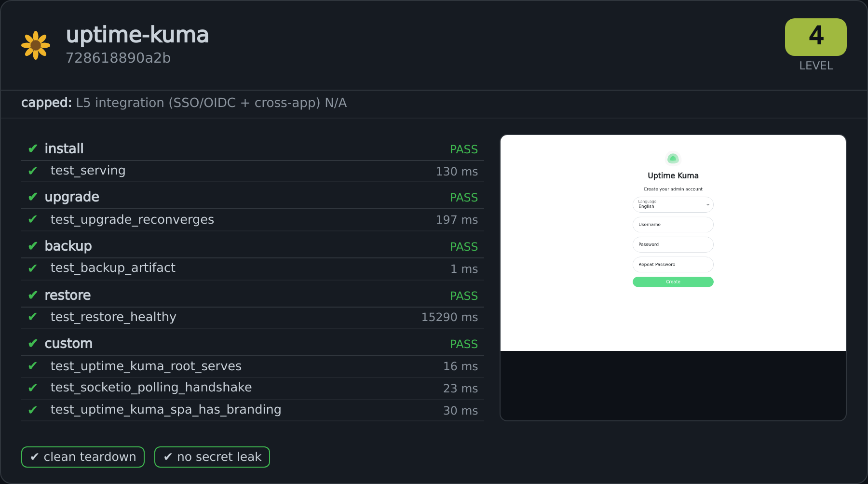Image resolution: width=868 pixels, height=484 pixels.
Task: Open the Language dropdown in the preview
Action: point(673,204)
